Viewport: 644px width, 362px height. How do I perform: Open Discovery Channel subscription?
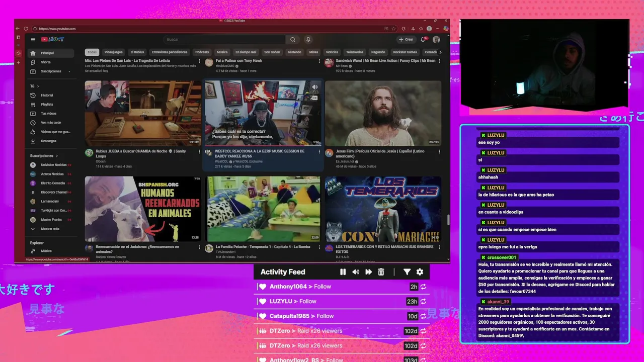tap(50, 192)
